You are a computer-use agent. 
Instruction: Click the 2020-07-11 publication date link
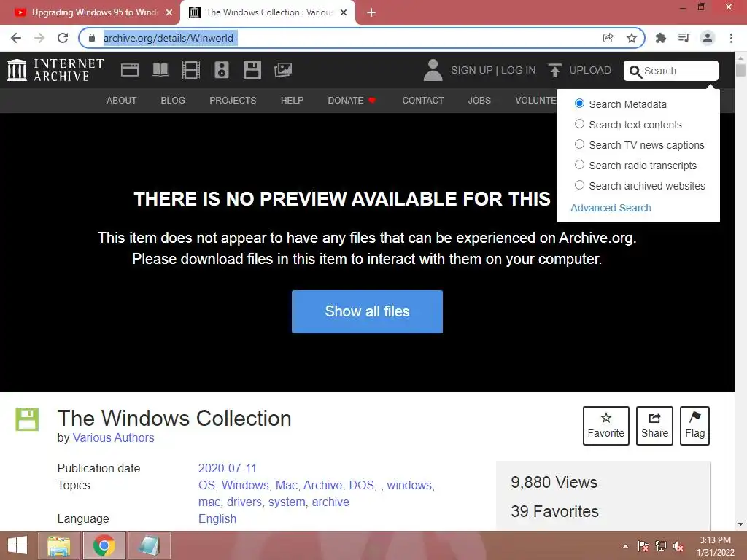(x=228, y=469)
